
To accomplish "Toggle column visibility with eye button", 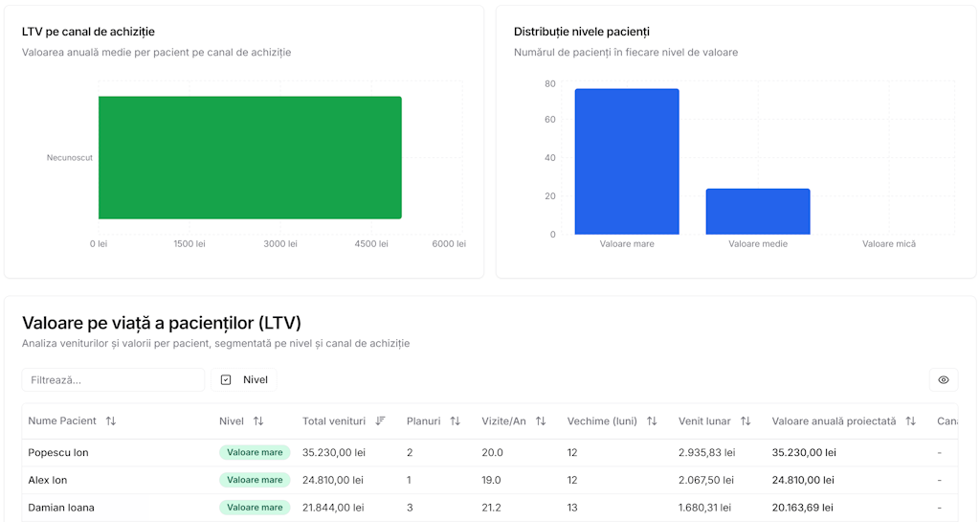I will click(943, 380).
